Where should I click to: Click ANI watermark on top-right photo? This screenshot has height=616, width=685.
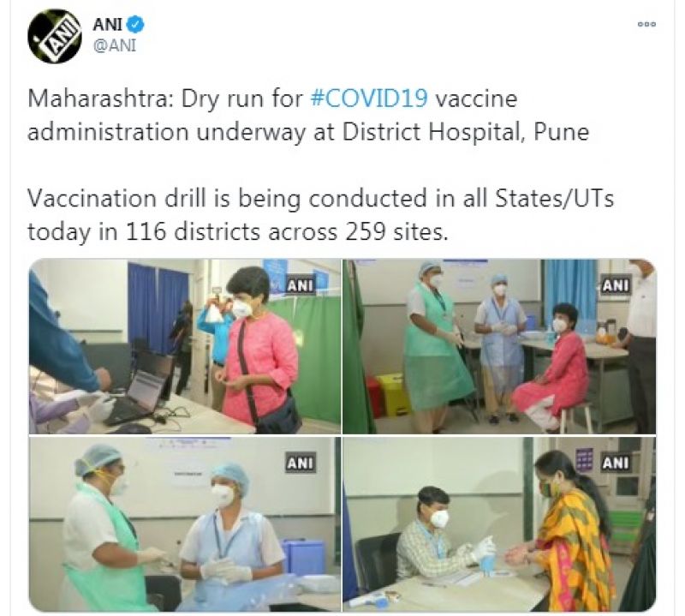click(x=615, y=285)
